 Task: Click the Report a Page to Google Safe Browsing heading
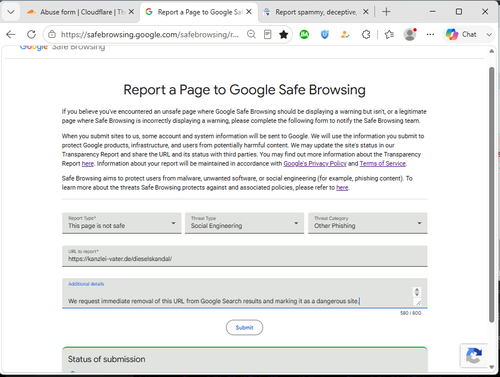pos(244,90)
